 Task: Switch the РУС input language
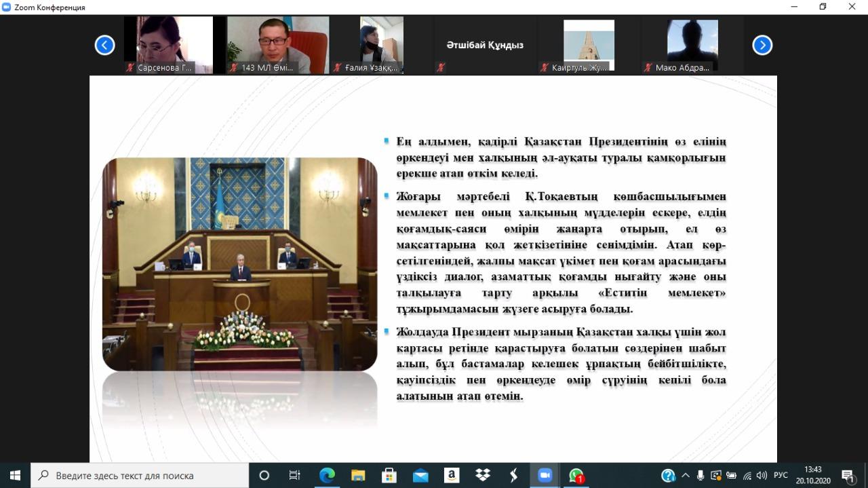(781, 475)
